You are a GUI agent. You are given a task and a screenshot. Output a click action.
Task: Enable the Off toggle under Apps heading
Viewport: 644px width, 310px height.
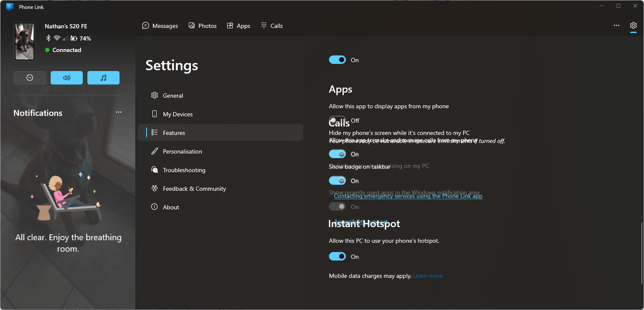(x=337, y=120)
